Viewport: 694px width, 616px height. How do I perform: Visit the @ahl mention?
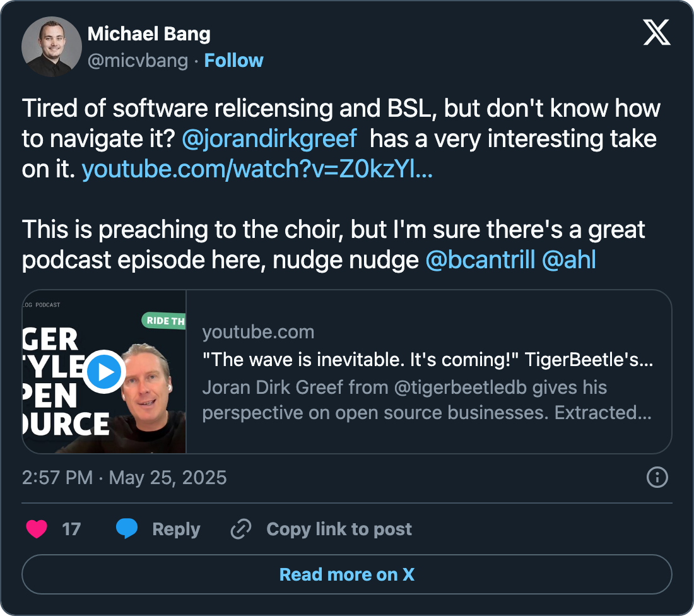[x=569, y=259]
